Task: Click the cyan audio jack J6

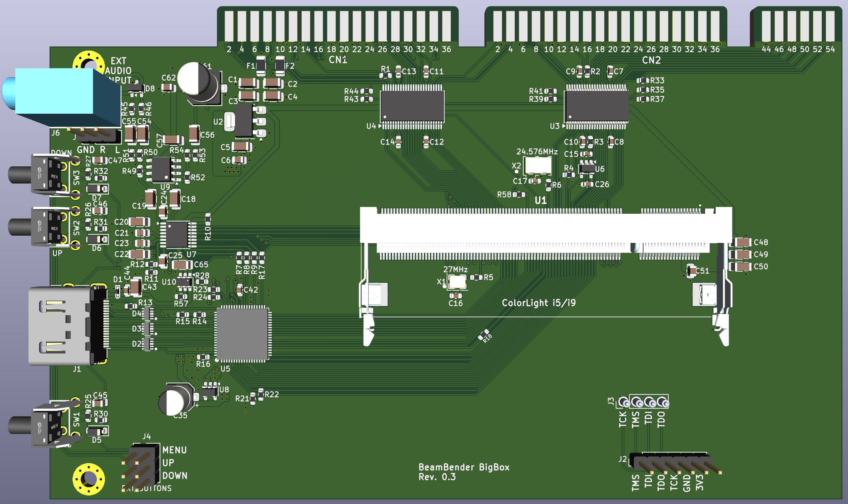Action: [61, 97]
